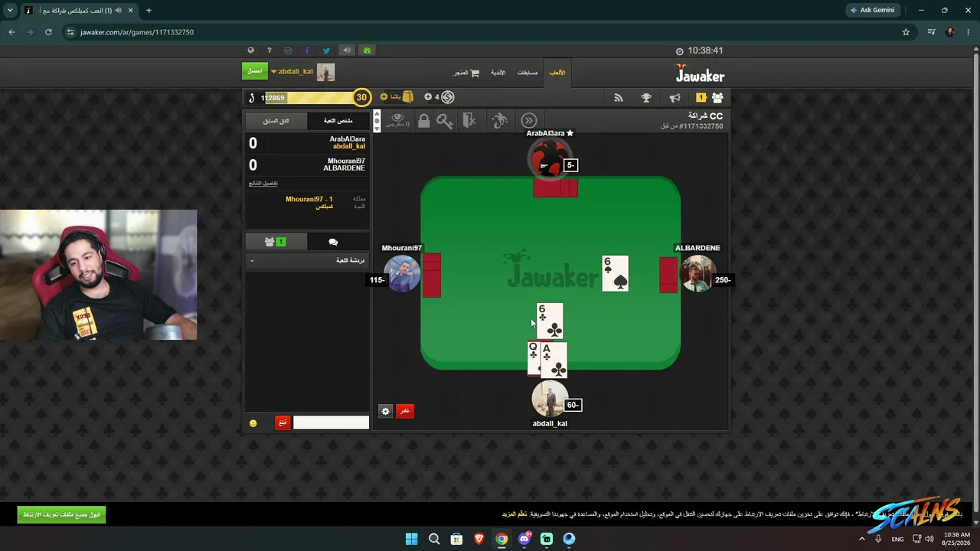Toggle the sound speaker icon
Viewport: 980px width, 551px height.
347,51
